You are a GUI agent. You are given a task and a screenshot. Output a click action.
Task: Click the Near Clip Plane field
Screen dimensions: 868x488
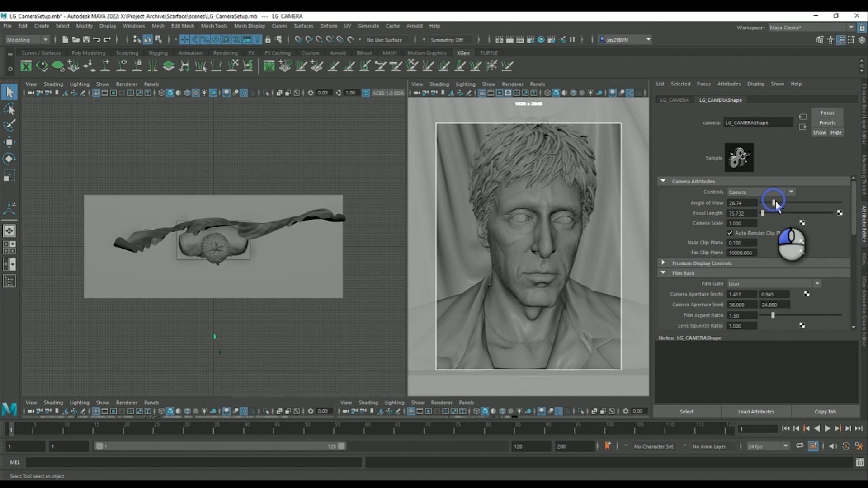[x=741, y=243]
